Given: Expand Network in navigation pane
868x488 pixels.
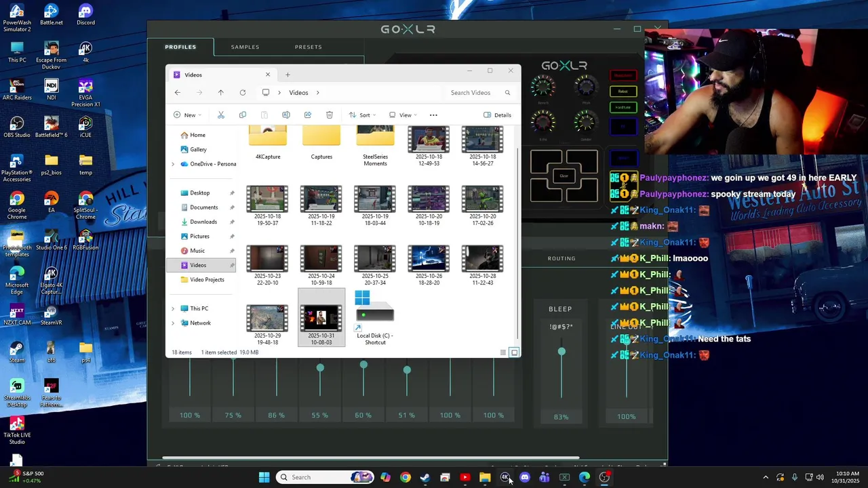Looking at the screenshot, I should click(173, 323).
